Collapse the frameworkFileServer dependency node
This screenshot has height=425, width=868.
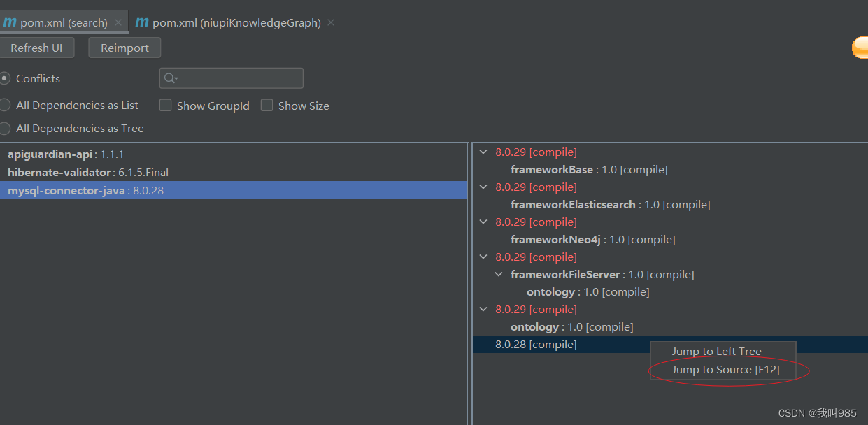pos(498,273)
